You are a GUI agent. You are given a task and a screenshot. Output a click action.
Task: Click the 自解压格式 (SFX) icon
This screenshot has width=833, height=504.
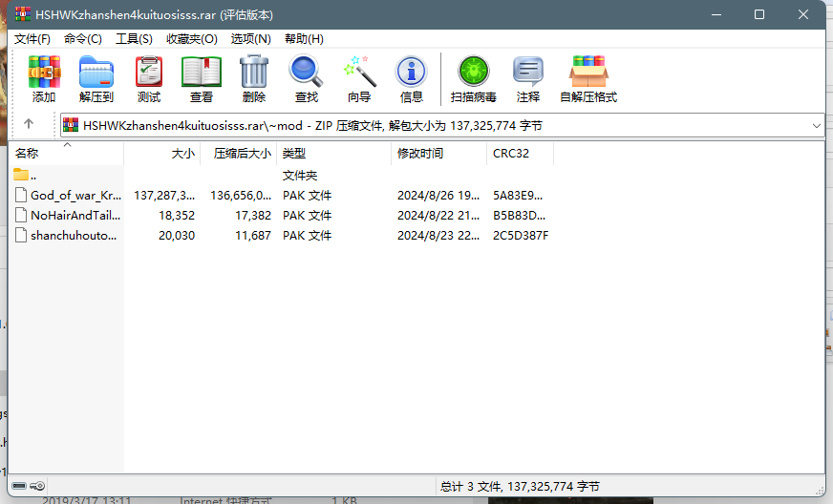pos(588,72)
